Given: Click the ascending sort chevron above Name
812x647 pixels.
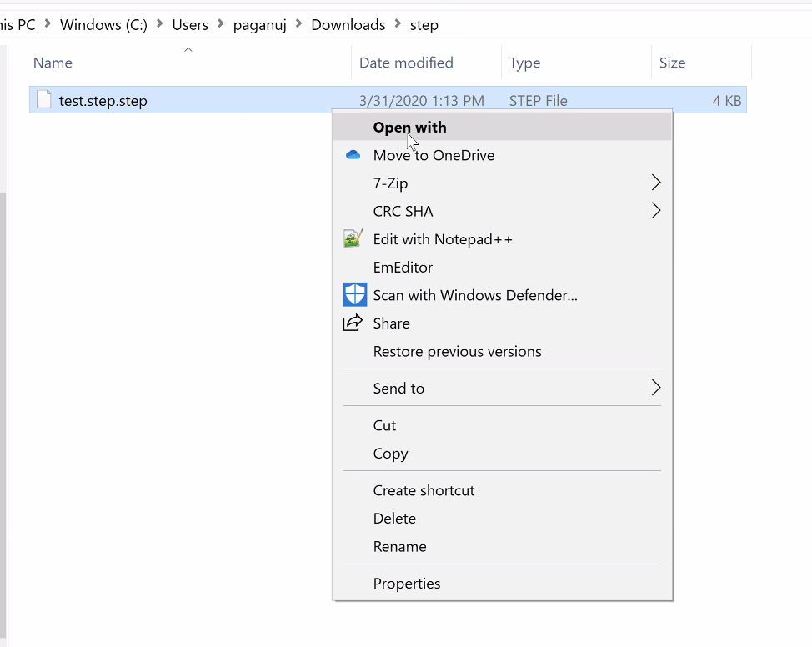Looking at the screenshot, I should [188, 49].
